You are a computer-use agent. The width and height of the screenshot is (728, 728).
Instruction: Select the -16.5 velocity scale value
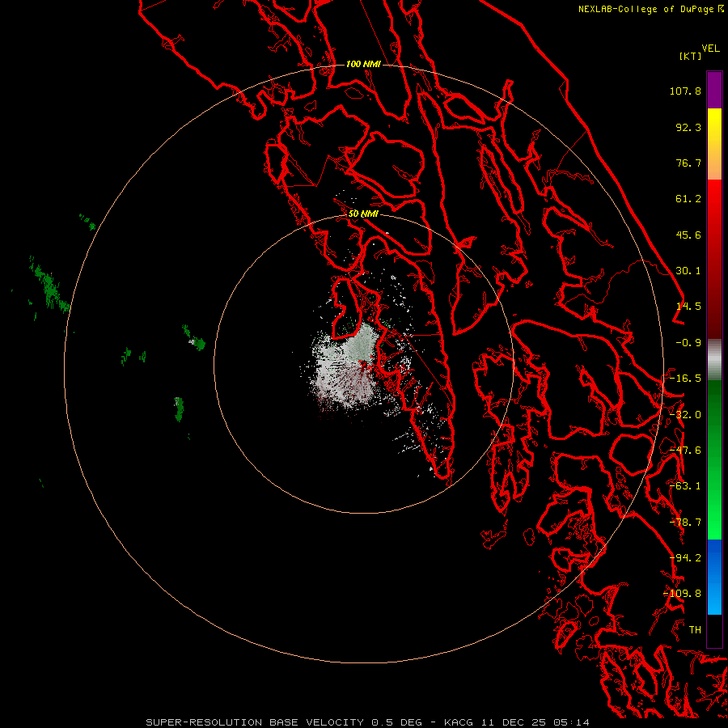coord(685,379)
